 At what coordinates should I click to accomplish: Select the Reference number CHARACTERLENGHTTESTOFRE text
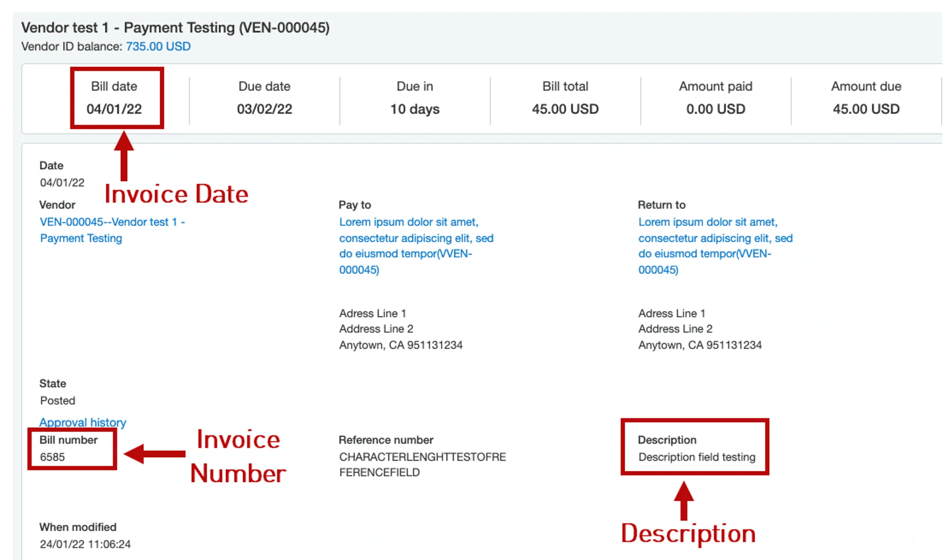[422, 465]
